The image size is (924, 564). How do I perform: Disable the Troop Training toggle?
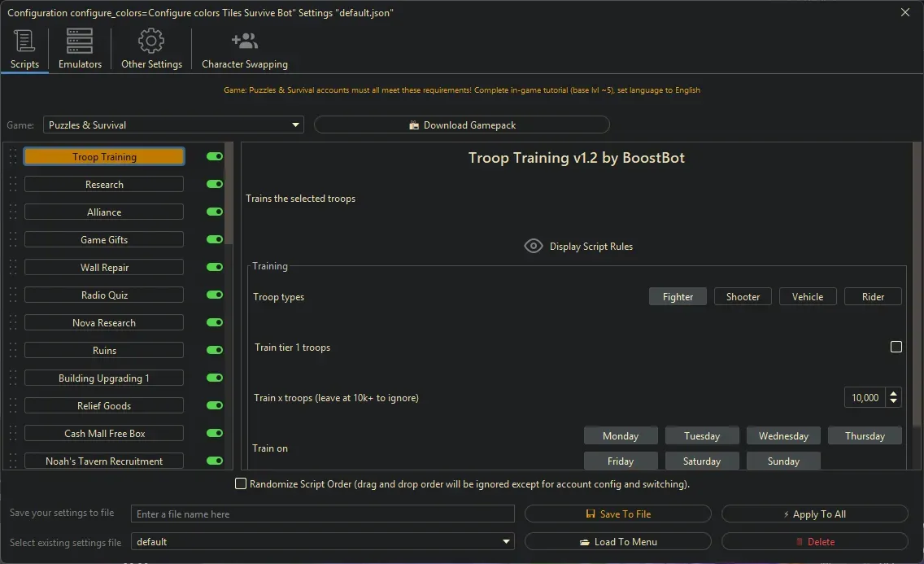point(213,156)
